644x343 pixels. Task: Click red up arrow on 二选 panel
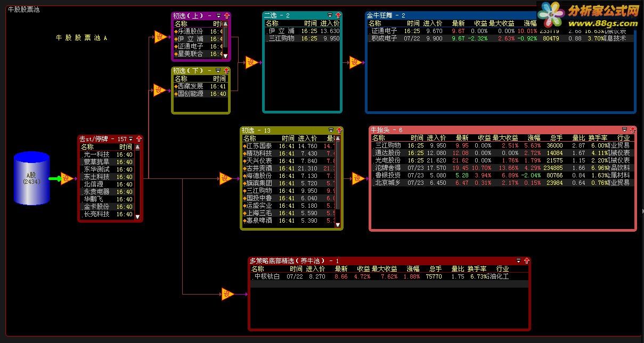point(338,15)
